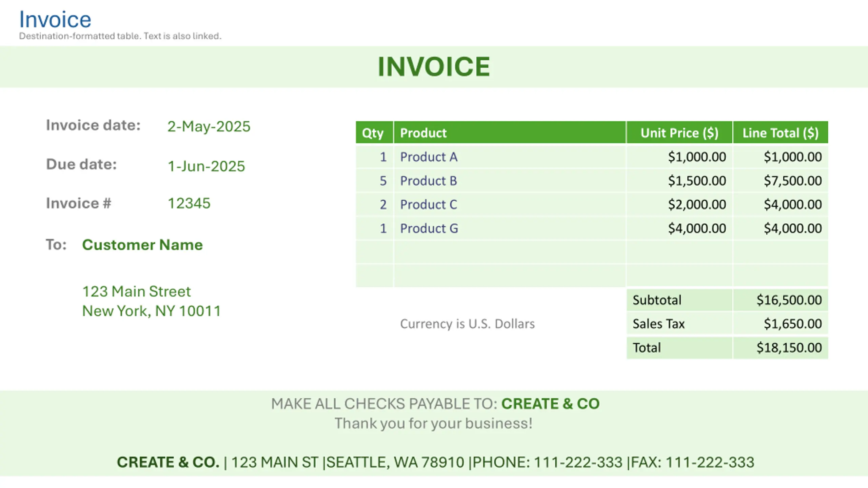
Task: Click the Currency is U.S. Dollars note
Action: tap(467, 324)
